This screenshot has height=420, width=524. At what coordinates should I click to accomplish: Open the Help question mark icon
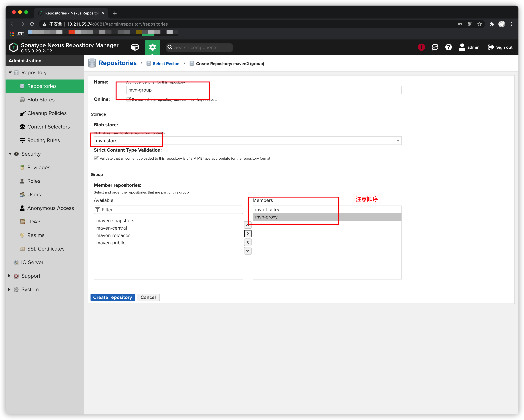(448, 47)
